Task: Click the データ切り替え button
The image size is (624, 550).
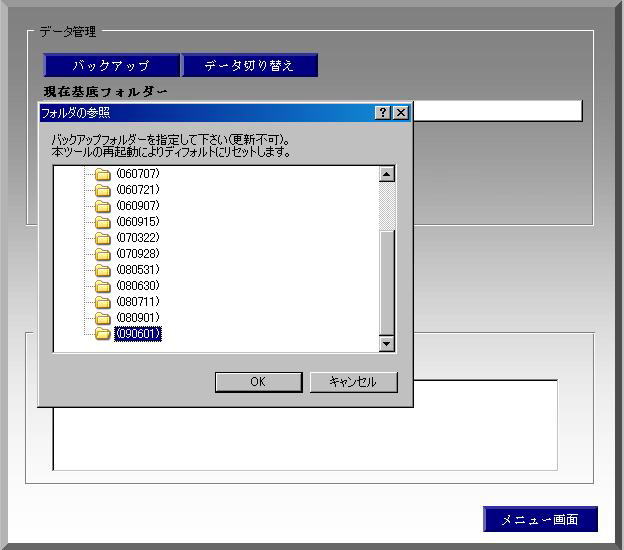Action: 249,66
